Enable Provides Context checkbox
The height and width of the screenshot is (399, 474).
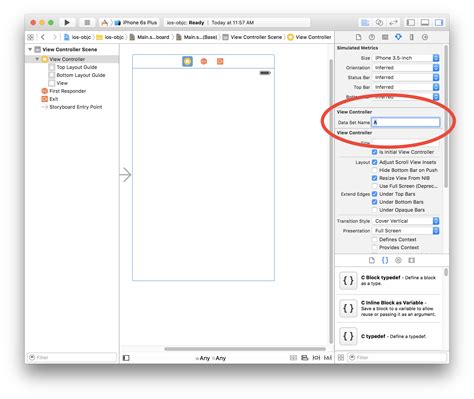point(374,248)
